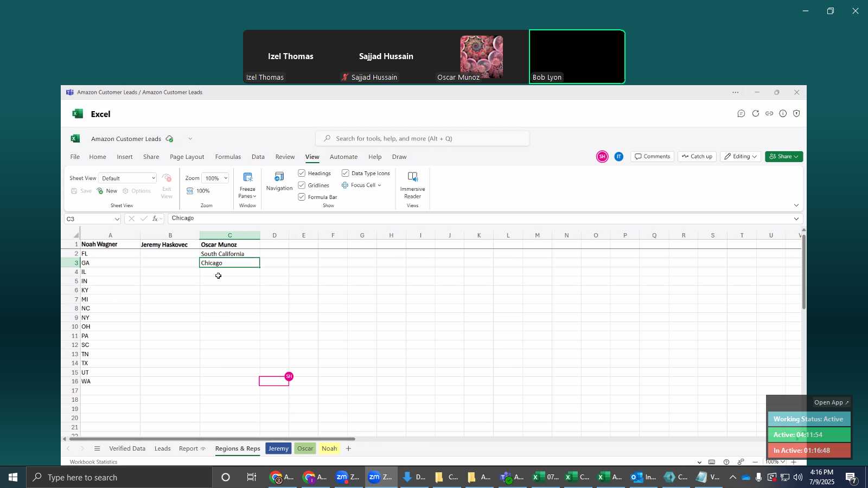Confirm formula entry with the checkmark icon
Viewport: 868px width, 488px height.
pos(144,219)
